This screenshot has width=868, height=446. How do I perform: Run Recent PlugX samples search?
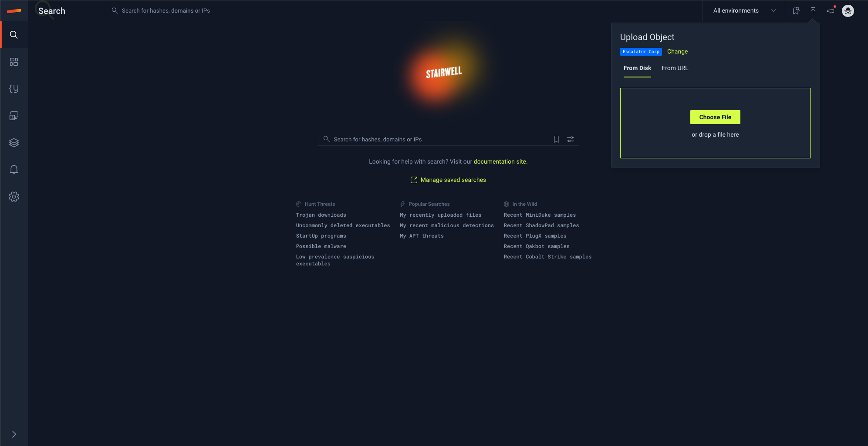click(x=535, y=236)
